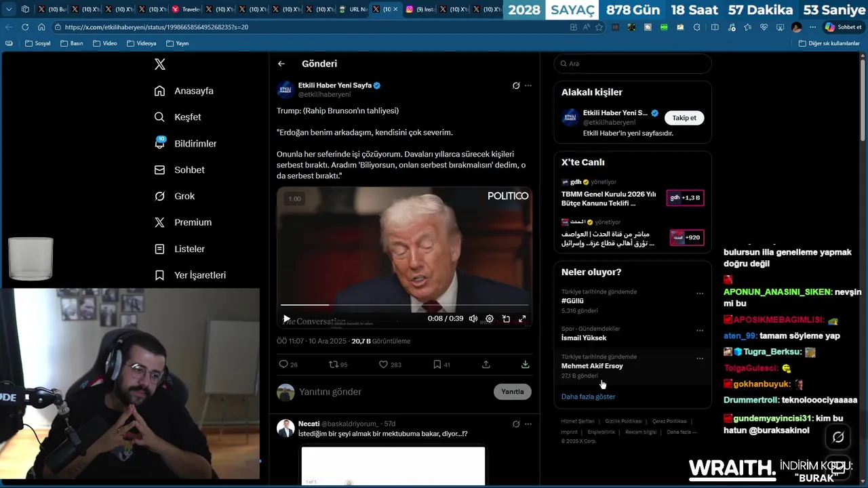This screenshot has width=868, height=488.
Task: Download video with green download icon
Action: [x=525, y=365]
